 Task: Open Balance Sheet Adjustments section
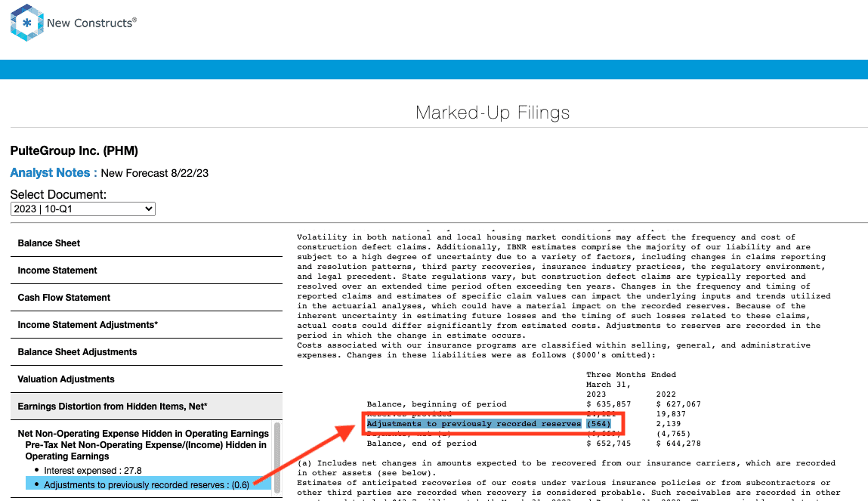146,351
